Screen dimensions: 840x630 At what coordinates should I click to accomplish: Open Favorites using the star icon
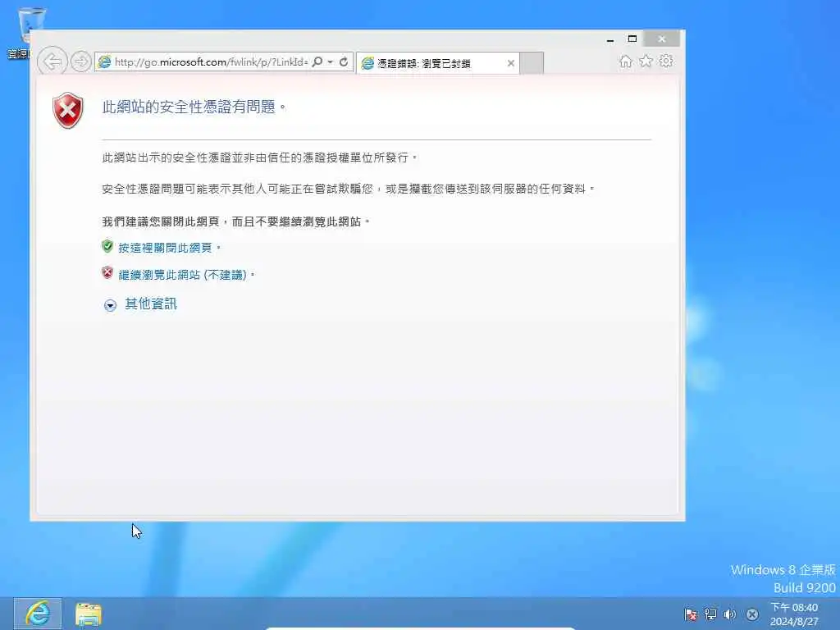pyautogui.click(x=646, y=61)
